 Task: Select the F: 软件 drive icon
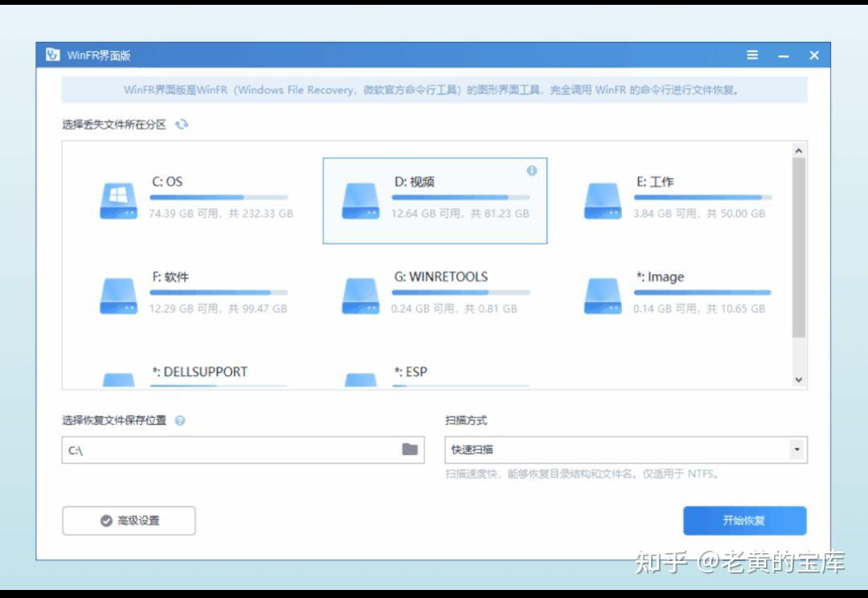pyautogui.click(x=118, y=296)
